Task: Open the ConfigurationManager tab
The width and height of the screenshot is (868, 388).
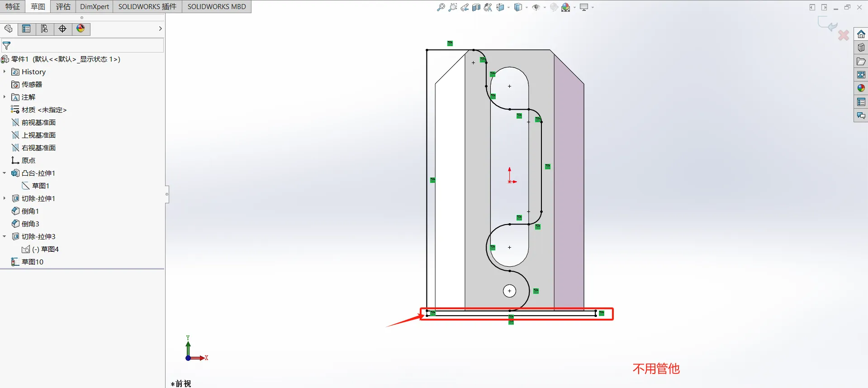Action: pyautogui.click(x=45, y=29)
